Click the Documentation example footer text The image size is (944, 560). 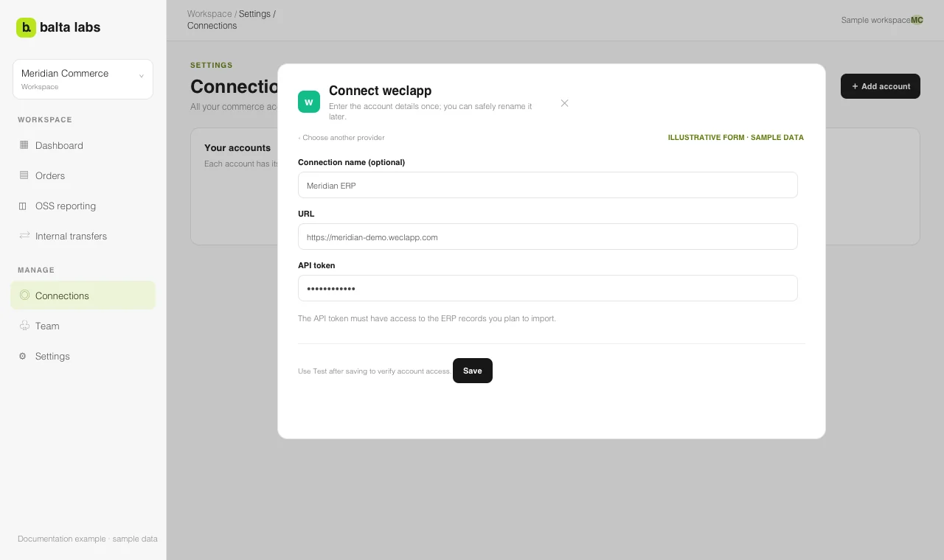[x=88, y=539]
